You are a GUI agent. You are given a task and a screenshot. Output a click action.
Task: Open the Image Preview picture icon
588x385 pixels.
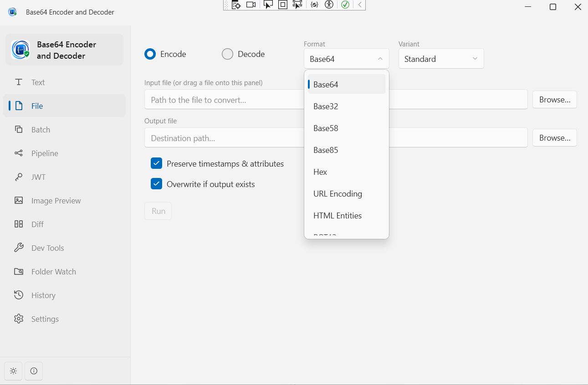(x=19, y=201)
